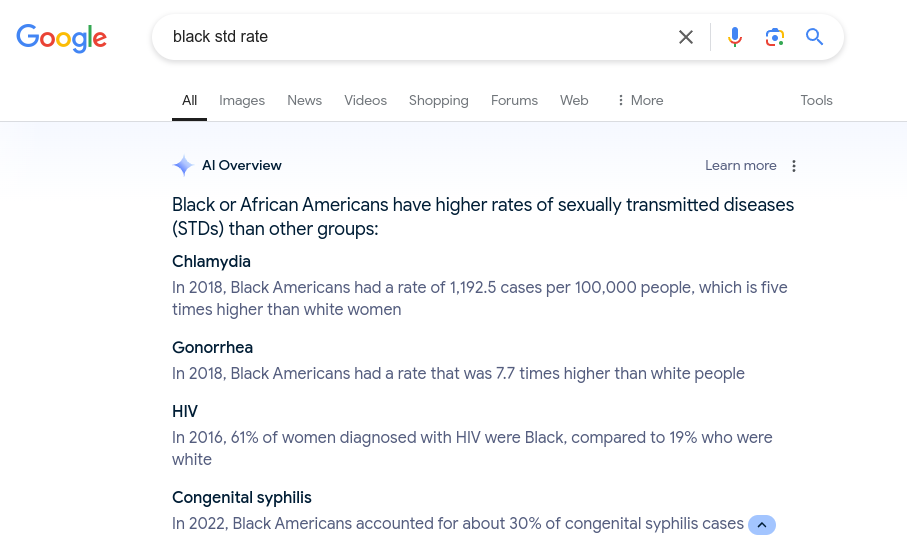Open the Tools options

pos(816,100)
